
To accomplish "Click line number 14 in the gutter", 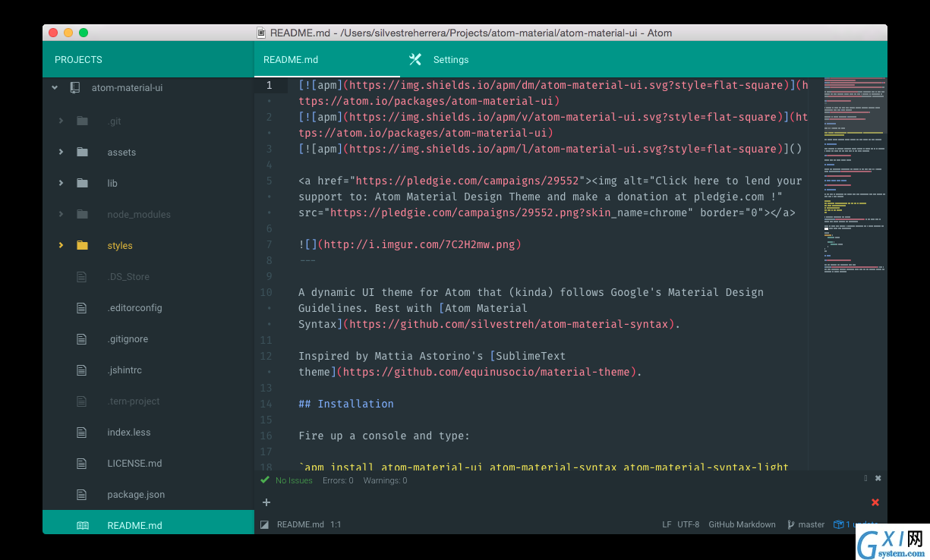I will [266, 404].
